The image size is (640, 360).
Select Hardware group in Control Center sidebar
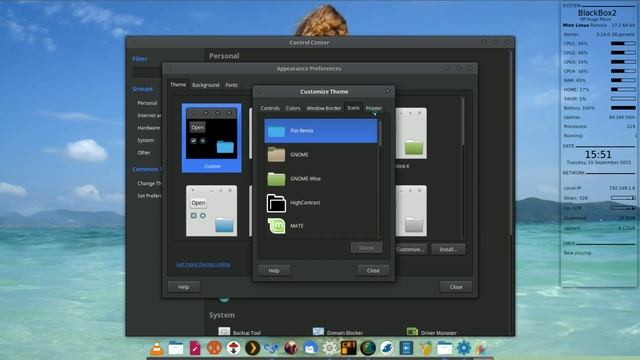pos(149,128)
